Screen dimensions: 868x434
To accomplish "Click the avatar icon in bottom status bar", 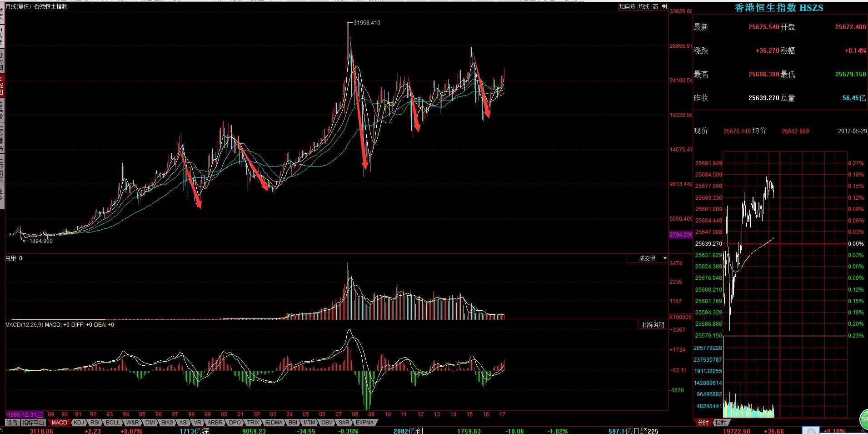I will click(x=810, y=430).
